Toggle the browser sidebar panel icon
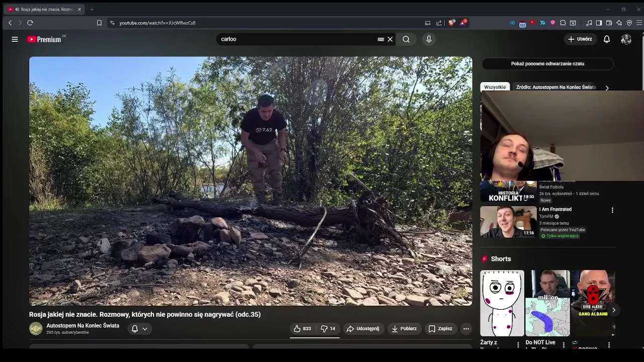Screen dimensions: 644x362 599,23
